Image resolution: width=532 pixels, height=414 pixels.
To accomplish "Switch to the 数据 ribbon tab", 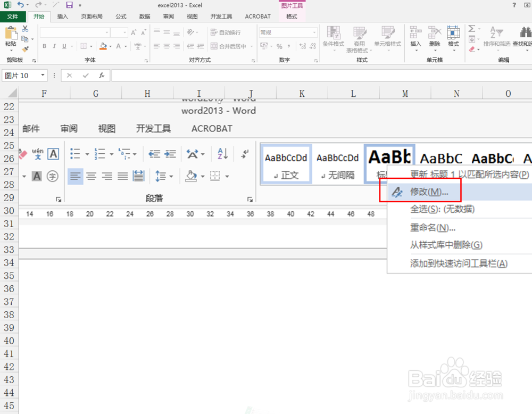I will 145,16.
